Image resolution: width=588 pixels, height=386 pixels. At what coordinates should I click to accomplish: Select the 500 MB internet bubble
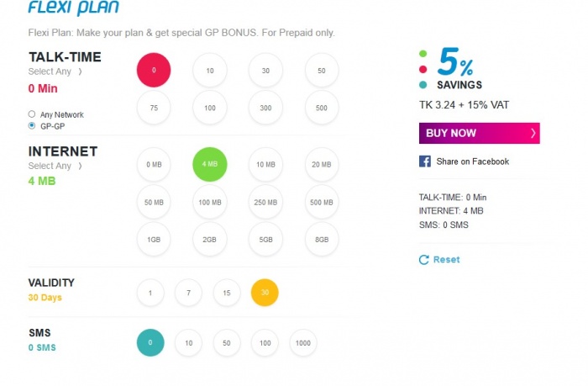[x=321, y=202]
